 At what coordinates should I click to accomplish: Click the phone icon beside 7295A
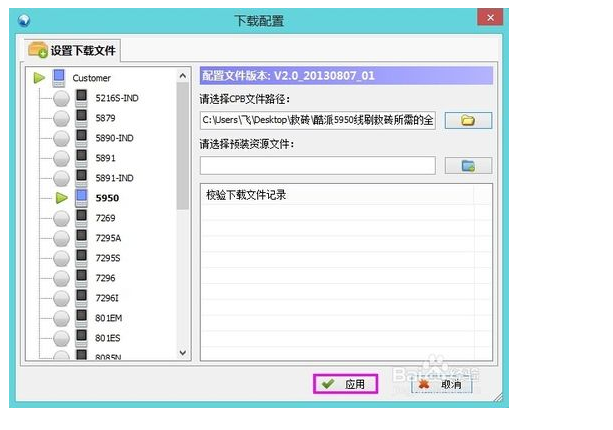[81, 238]
